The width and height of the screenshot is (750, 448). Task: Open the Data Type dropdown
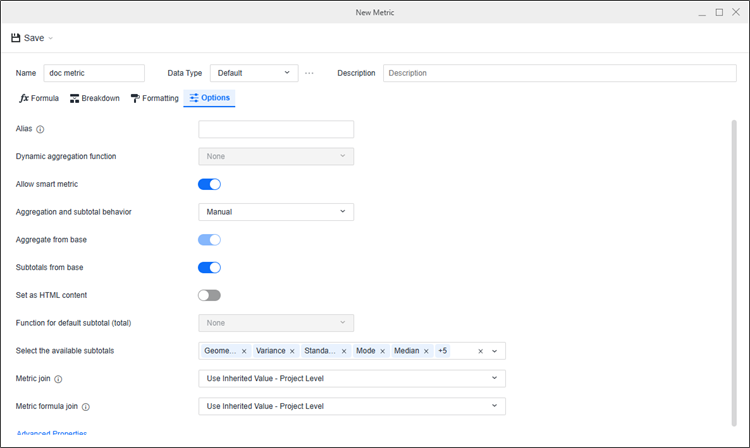(254, 73)
